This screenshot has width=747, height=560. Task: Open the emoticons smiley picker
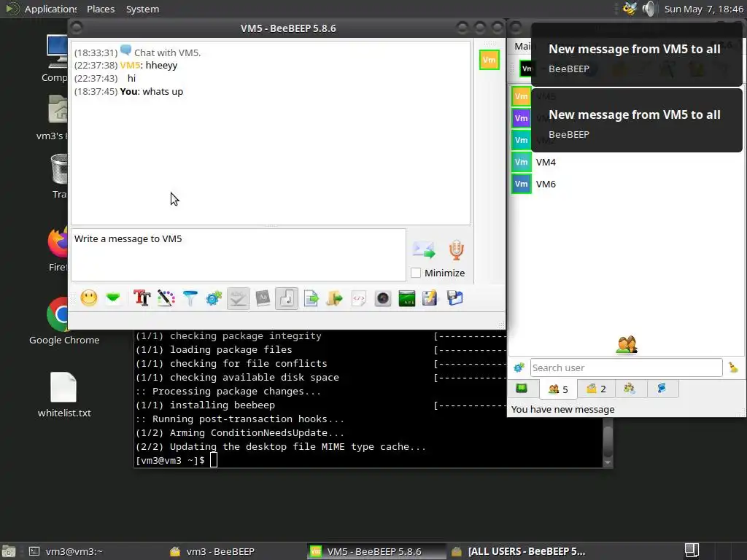click(x=88, y=298)
